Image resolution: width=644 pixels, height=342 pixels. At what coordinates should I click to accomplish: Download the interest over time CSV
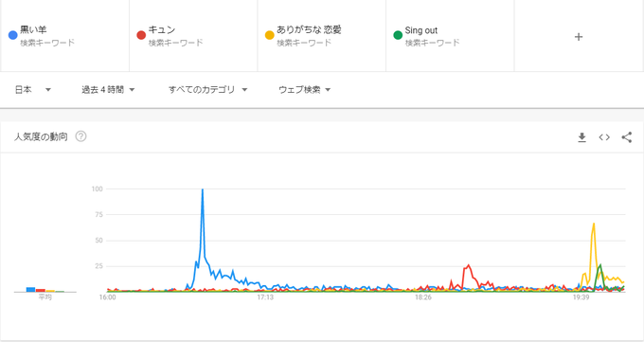581,137
